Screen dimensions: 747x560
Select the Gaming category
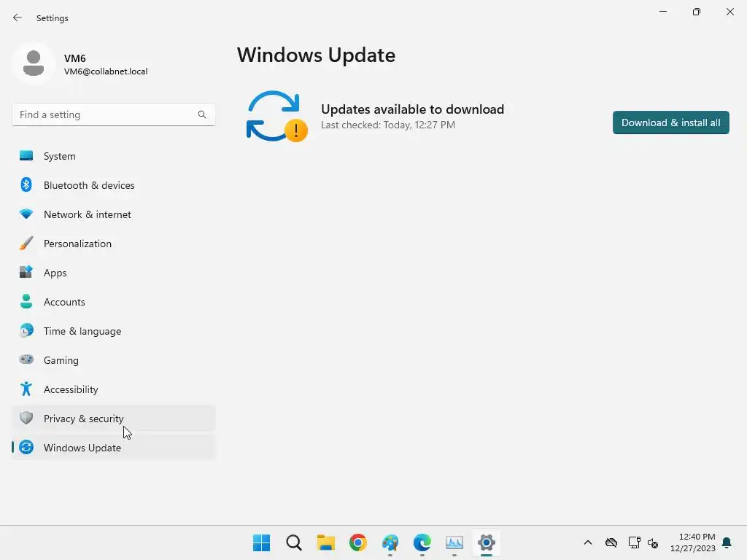[x=113, y=360]
